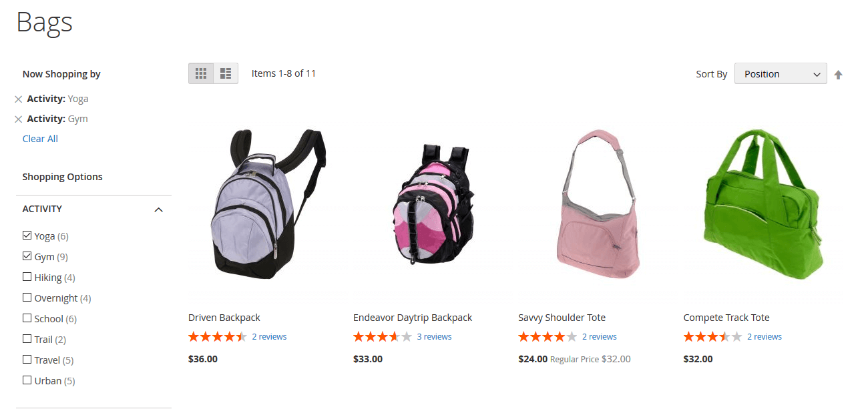
Task: Toggle sort direction arrow
Action: click(x=838, y=75)
